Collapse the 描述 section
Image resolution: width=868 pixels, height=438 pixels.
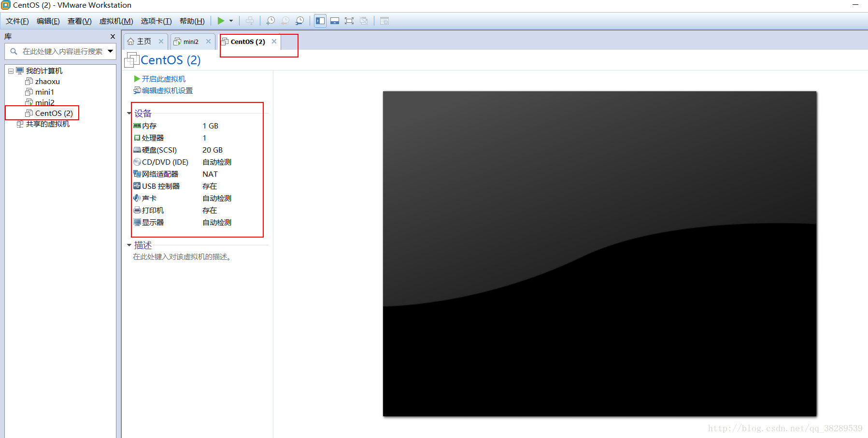[129, 245]
